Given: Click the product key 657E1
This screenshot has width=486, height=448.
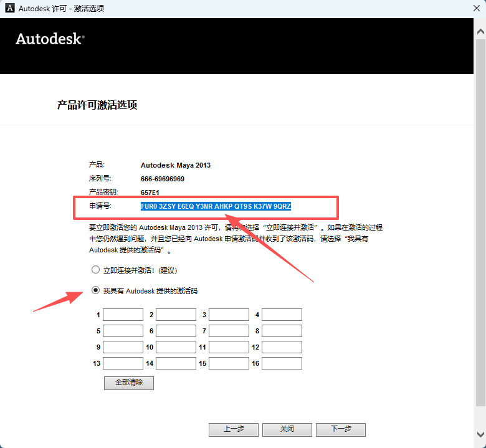Looking at the screenshot, I should click(x=150, y=193).
